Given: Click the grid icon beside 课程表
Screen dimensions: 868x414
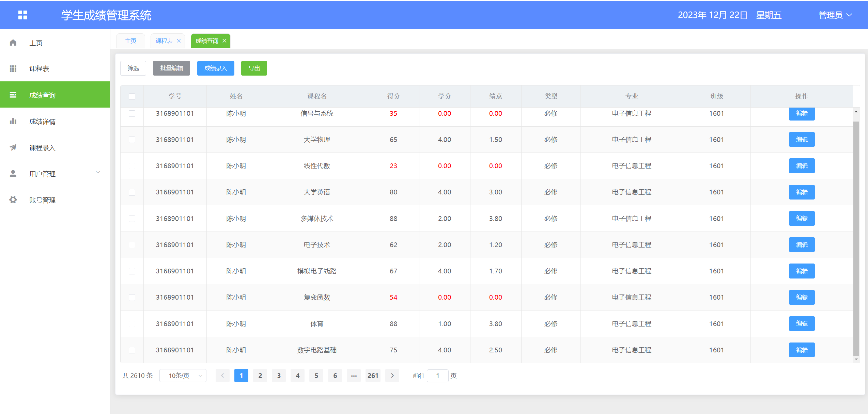Looking at the screenshot, I should point(13,68).
